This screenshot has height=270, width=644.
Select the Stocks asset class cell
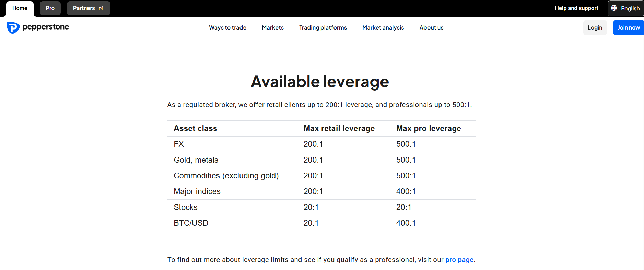click(186, 208)
